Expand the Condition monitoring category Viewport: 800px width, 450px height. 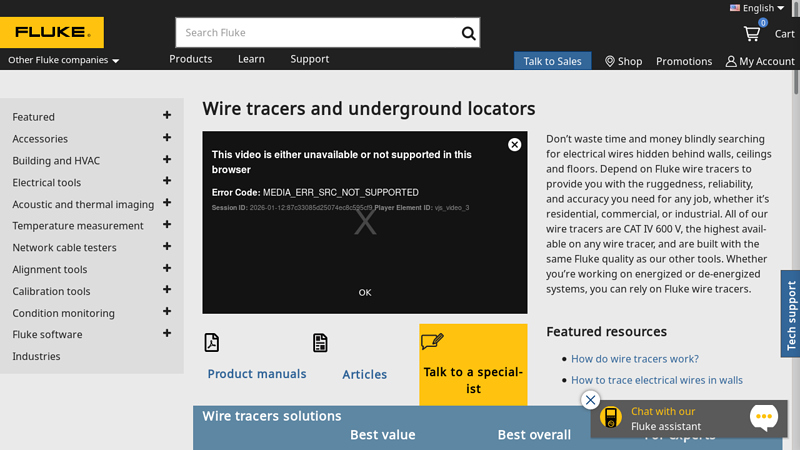coord(167,311)
